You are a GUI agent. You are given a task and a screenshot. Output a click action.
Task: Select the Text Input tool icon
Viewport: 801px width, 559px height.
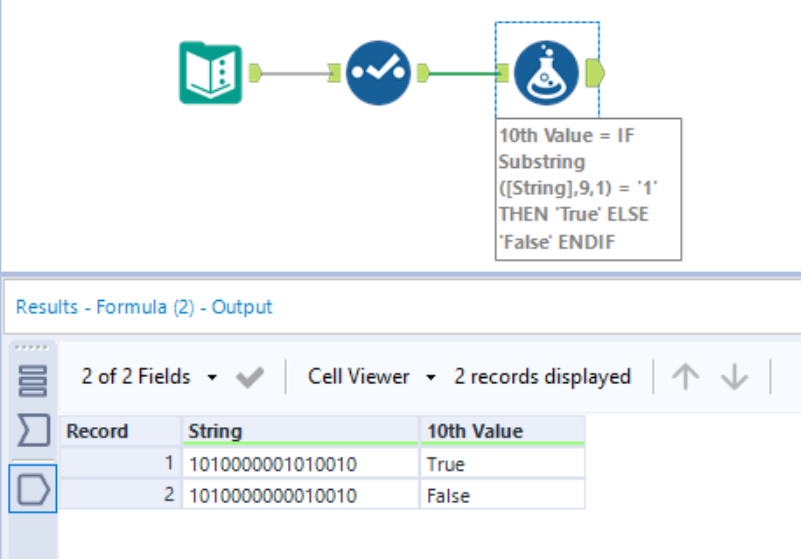[x=211, y=73]
